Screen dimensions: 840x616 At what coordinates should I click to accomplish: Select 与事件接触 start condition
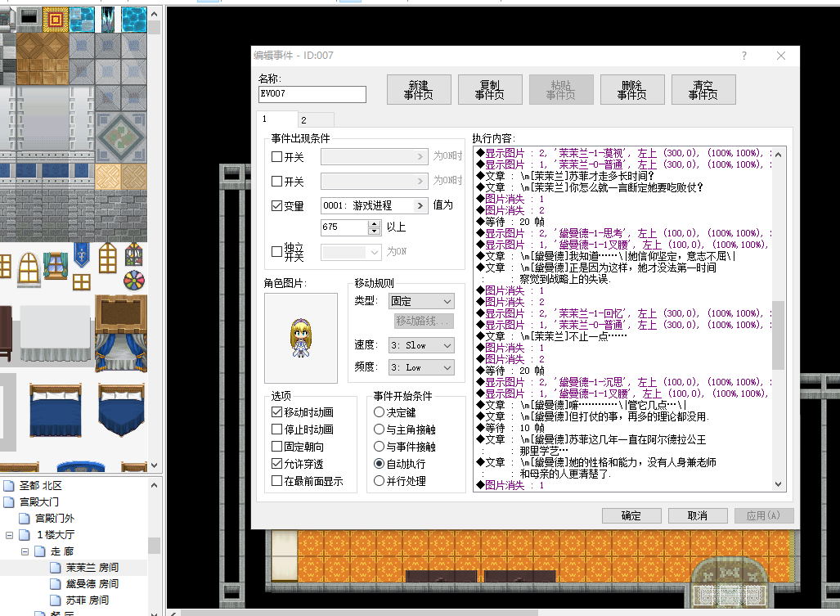tap(380, 446)
